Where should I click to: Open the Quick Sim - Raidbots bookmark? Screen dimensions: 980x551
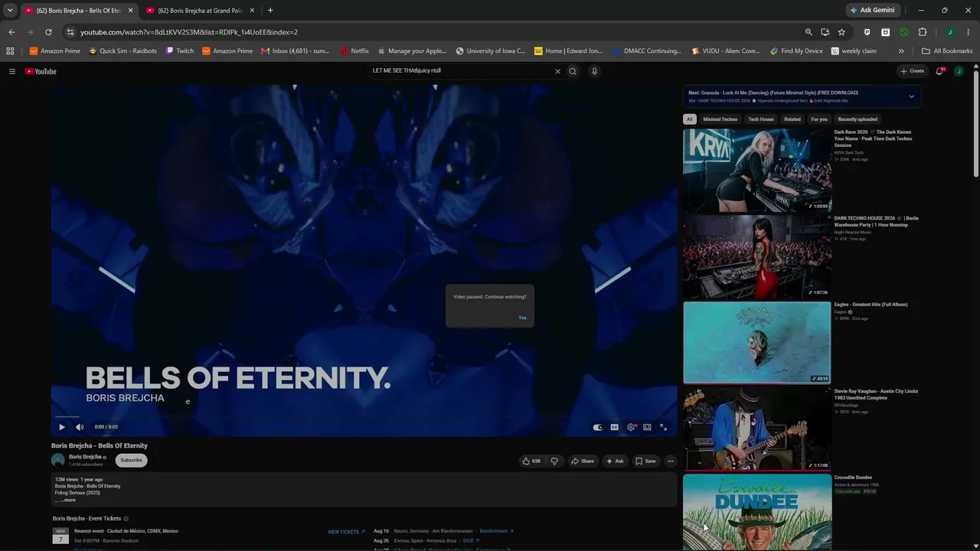click(x=122, y=51)
